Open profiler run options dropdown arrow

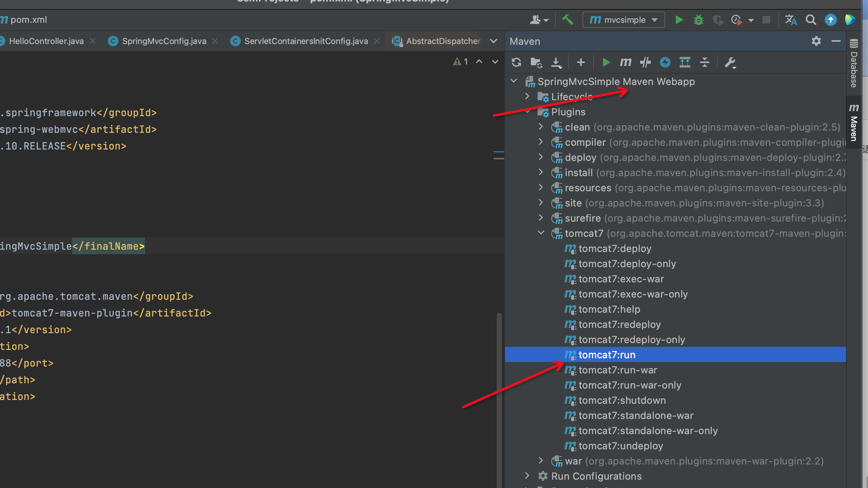click(x=751, y=20)
